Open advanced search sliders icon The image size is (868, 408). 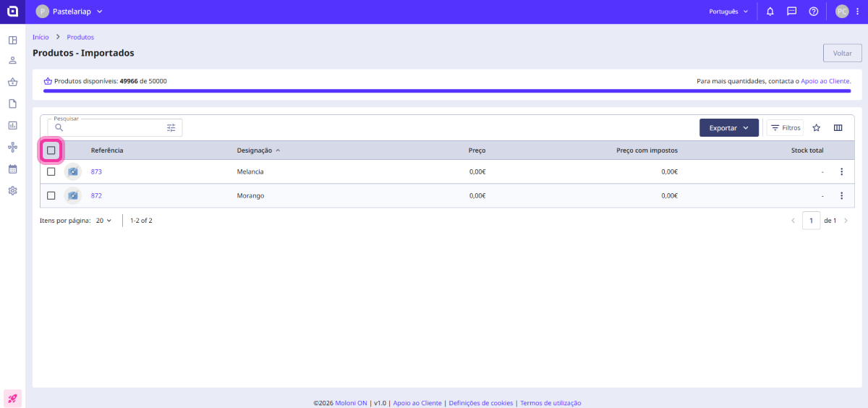click(x=171, y=127)
